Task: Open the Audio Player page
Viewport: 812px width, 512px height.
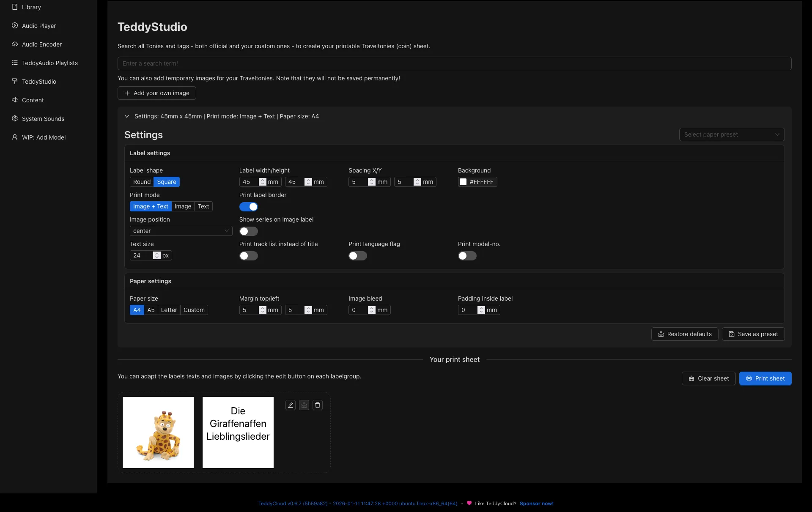Action: (38, 25)
